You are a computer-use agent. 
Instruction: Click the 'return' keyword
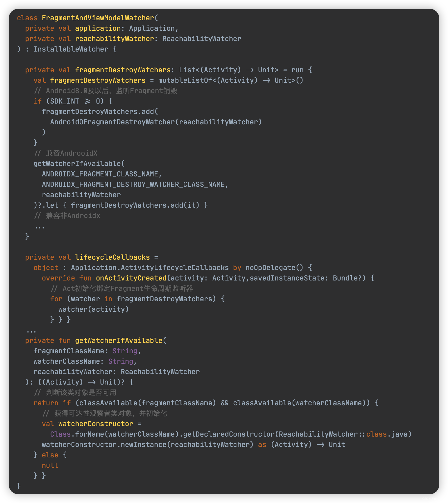[x=46, y=403]
